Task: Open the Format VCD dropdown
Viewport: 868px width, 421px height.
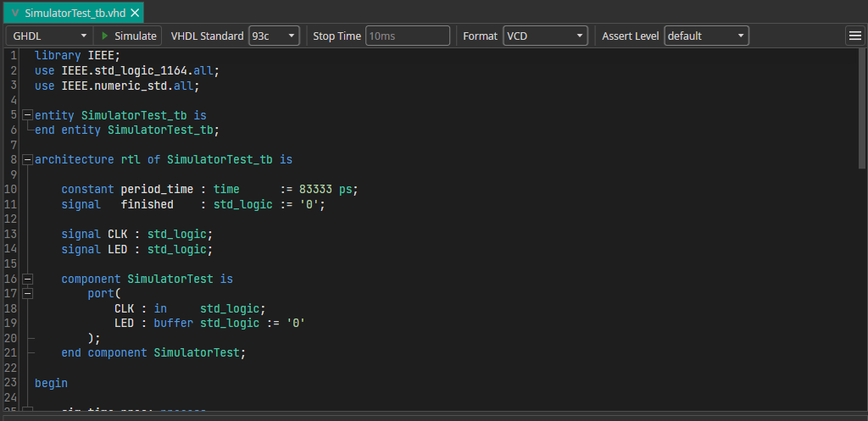Action: tap(545, 36)
